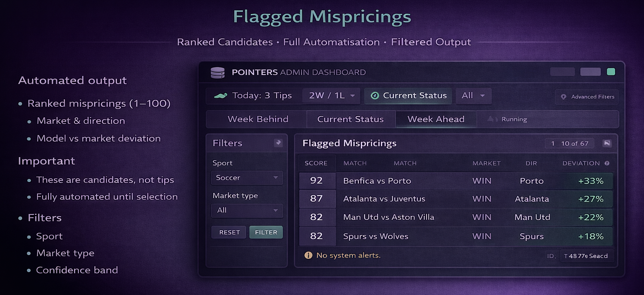Open the Market type dropdown
Screen dimensions: 644x295
[x=247, y=210]
